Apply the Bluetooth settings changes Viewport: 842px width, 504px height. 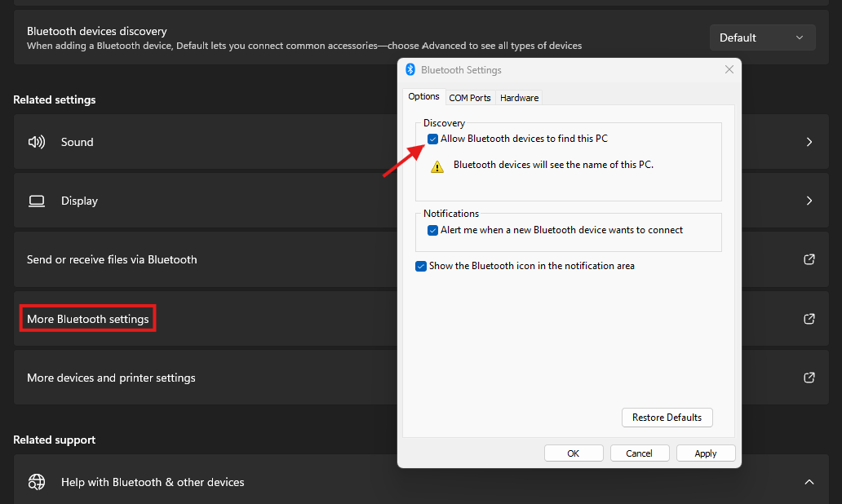[x=705, y=453]
